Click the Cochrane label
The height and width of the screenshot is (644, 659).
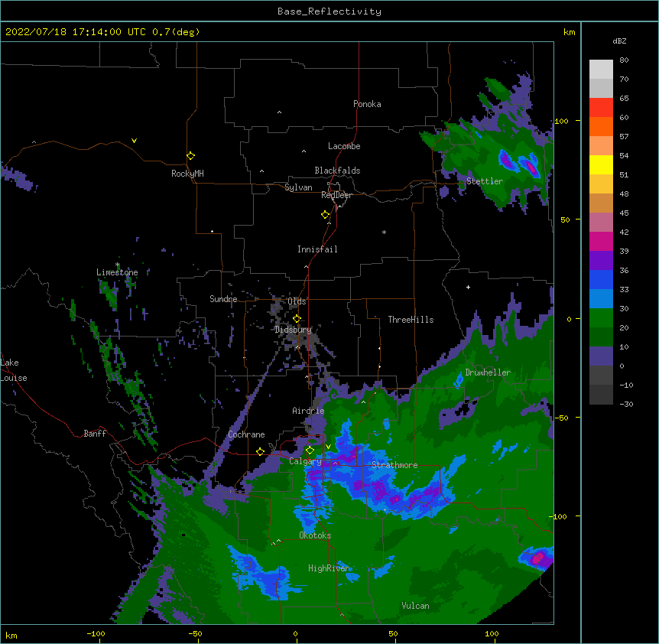(246, 434)
